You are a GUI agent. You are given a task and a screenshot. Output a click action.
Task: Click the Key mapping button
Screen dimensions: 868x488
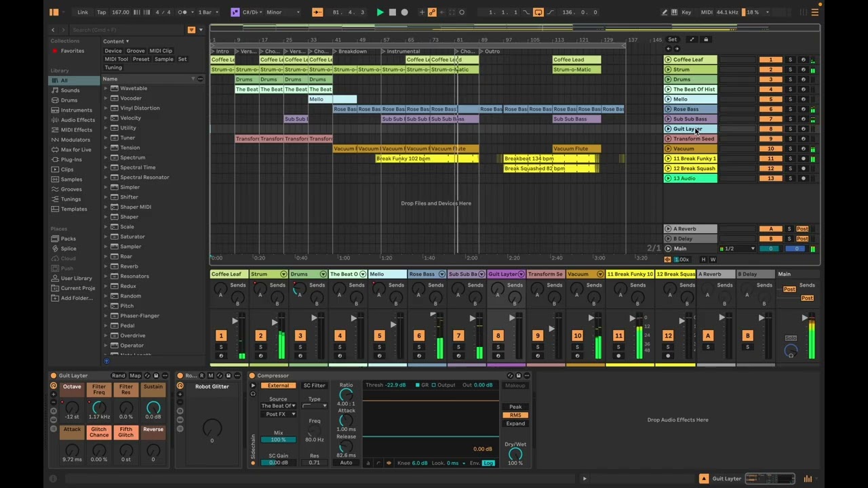[686, 12]
